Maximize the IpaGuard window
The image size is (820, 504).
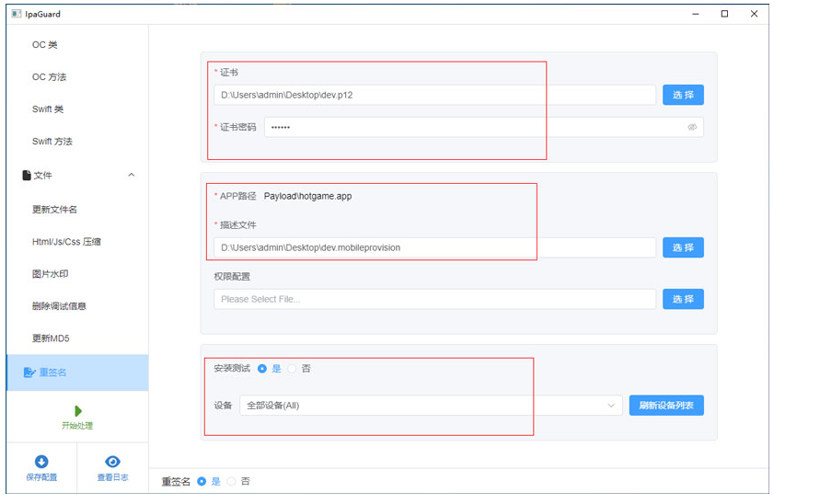[724, 14]
